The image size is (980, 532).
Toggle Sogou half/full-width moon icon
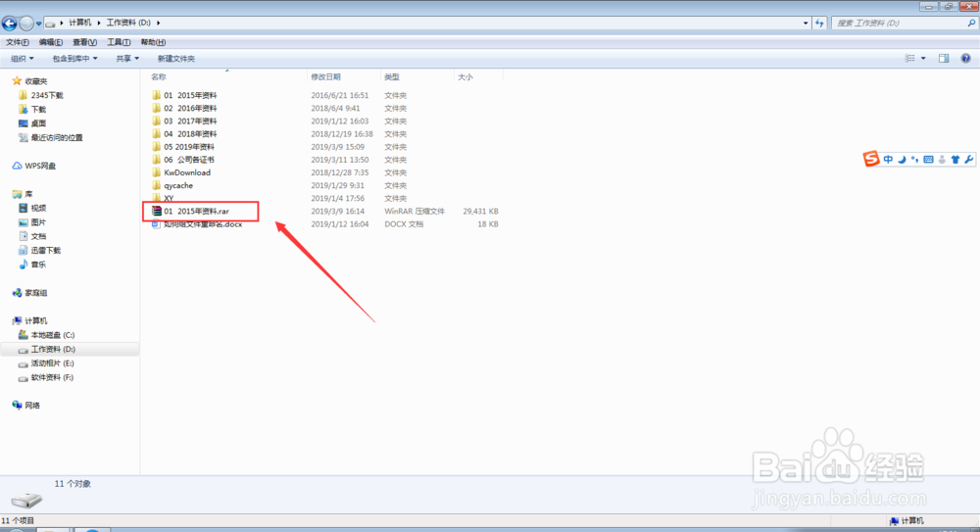click(902, 160)
